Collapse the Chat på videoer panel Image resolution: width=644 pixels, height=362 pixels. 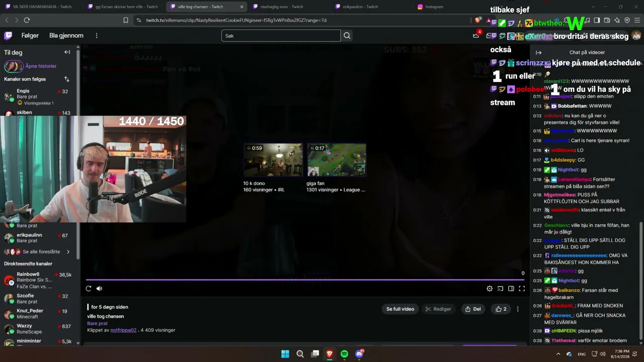coord(539,52)
